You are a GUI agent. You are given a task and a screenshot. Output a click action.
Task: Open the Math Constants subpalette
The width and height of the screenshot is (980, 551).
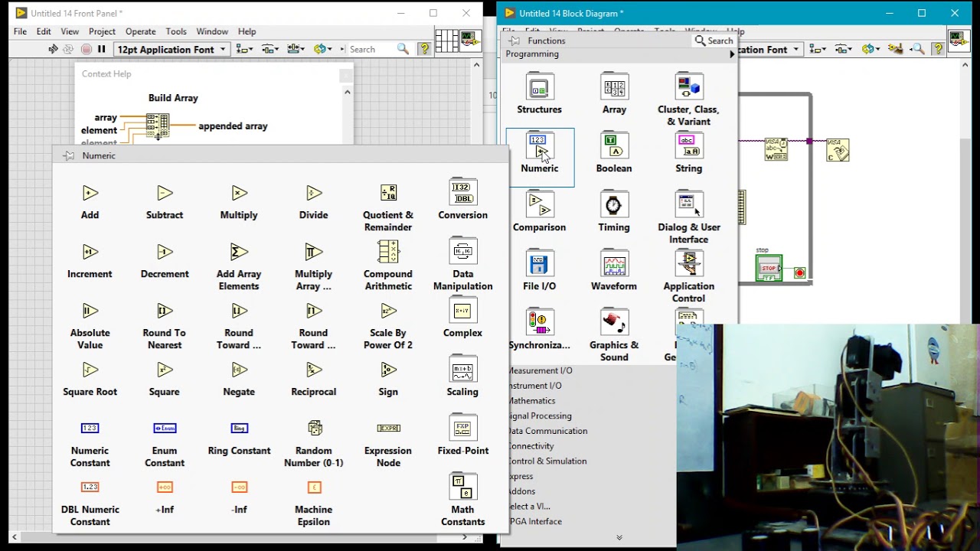click(462, 486)
